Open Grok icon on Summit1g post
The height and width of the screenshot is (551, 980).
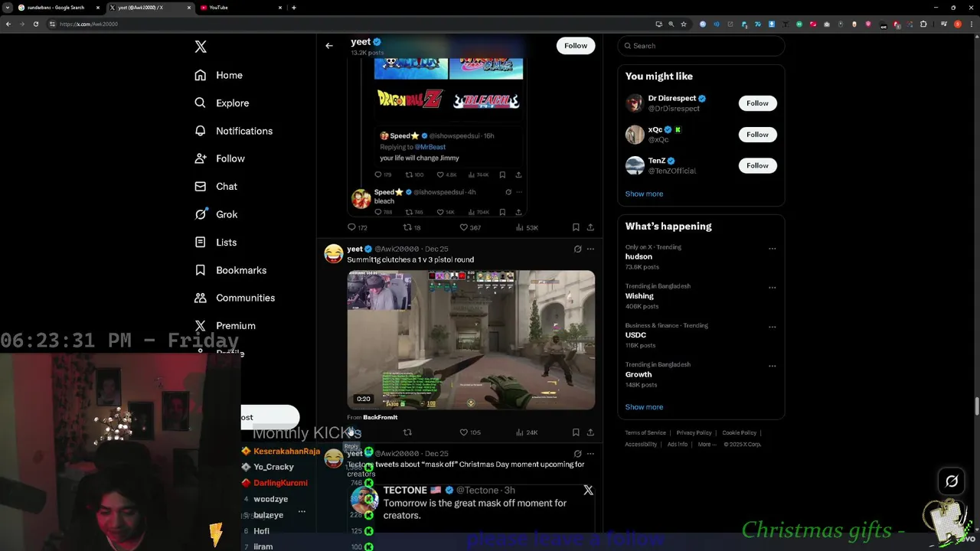click(577, 249)
